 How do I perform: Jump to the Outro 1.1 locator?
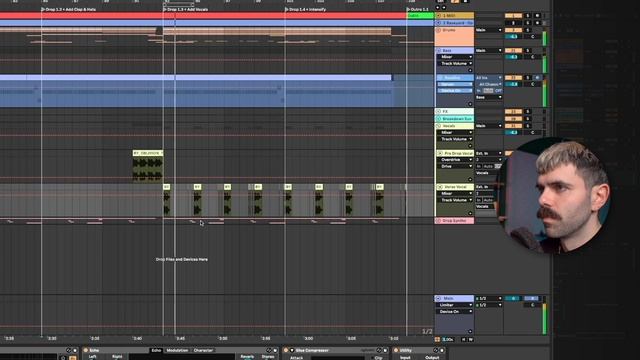[x=418, y=9]
